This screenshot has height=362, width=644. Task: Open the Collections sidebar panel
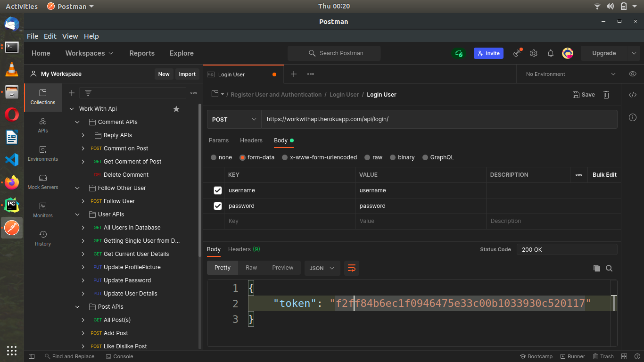(43, 97)
